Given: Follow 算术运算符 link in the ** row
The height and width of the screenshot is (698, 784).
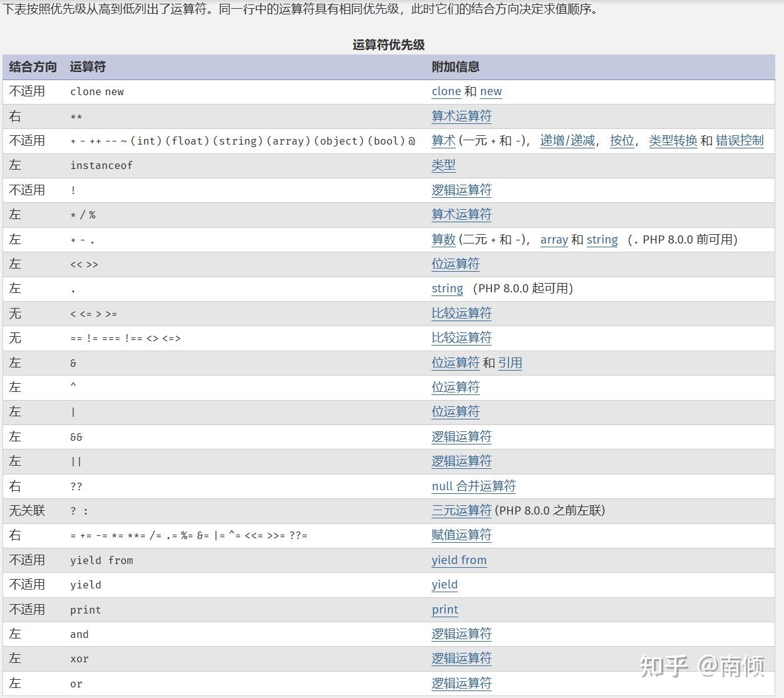Looking at the screenshot, I should (x=462, y=116).
